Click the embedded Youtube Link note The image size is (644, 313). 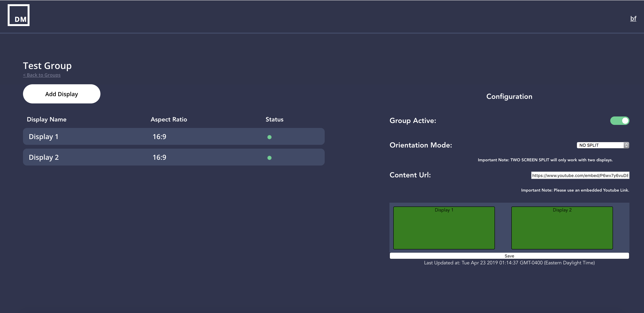pos(575,190)
